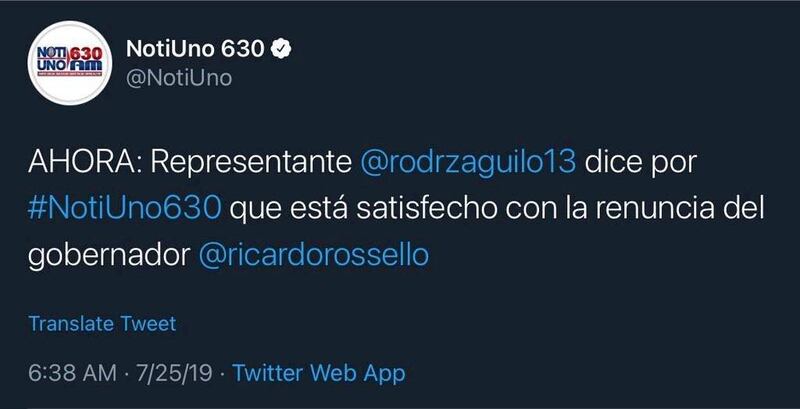The width and height of the screenshot is (800, 409).
Task: Click the 7/25/19 date
Action: [x=174, y=373]
